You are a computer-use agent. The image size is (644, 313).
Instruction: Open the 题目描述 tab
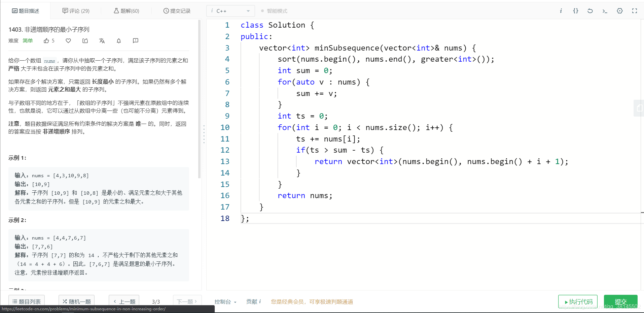(x=26, y=11)
